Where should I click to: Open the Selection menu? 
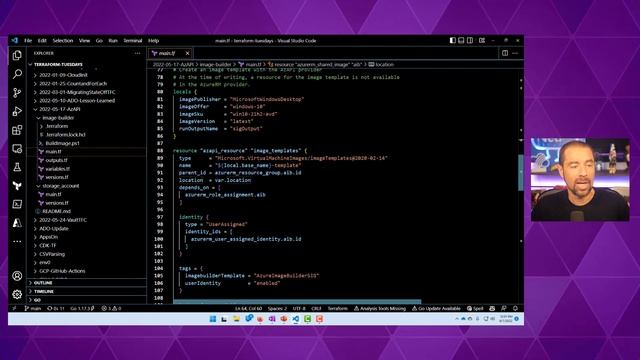click(62, 40)
